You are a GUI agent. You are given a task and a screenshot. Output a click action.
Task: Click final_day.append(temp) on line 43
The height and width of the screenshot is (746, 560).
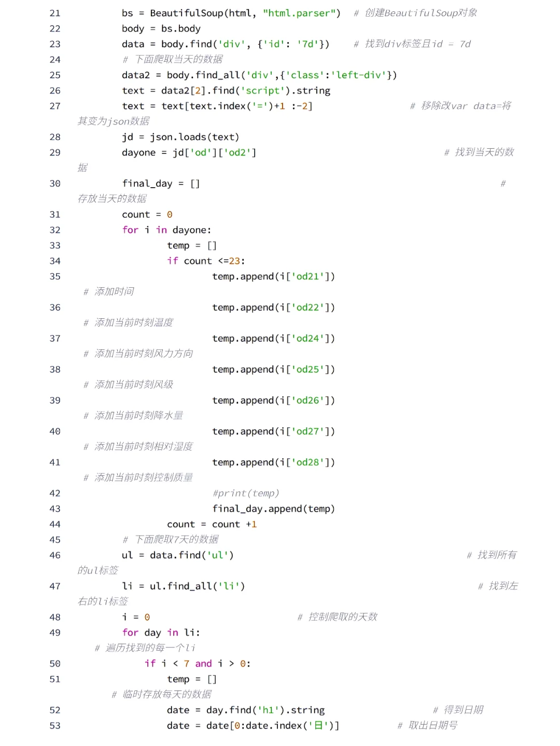tap(274, 509)
